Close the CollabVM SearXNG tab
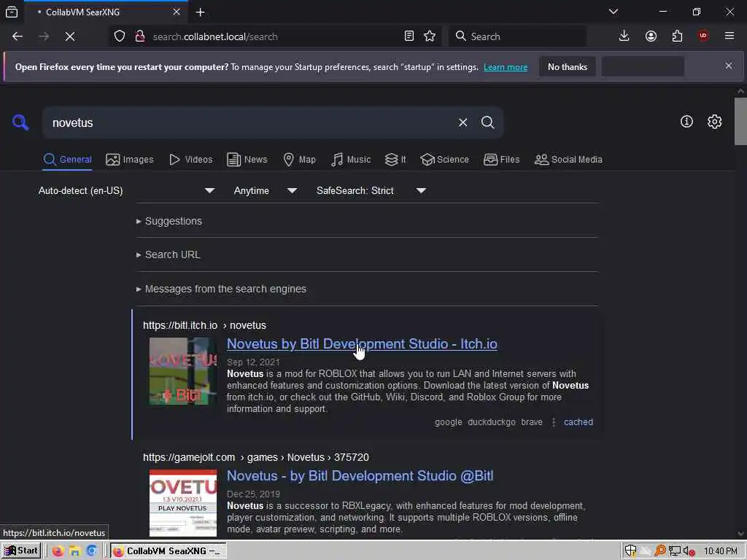This screenshot has height=560, width=747. (177, 12)
